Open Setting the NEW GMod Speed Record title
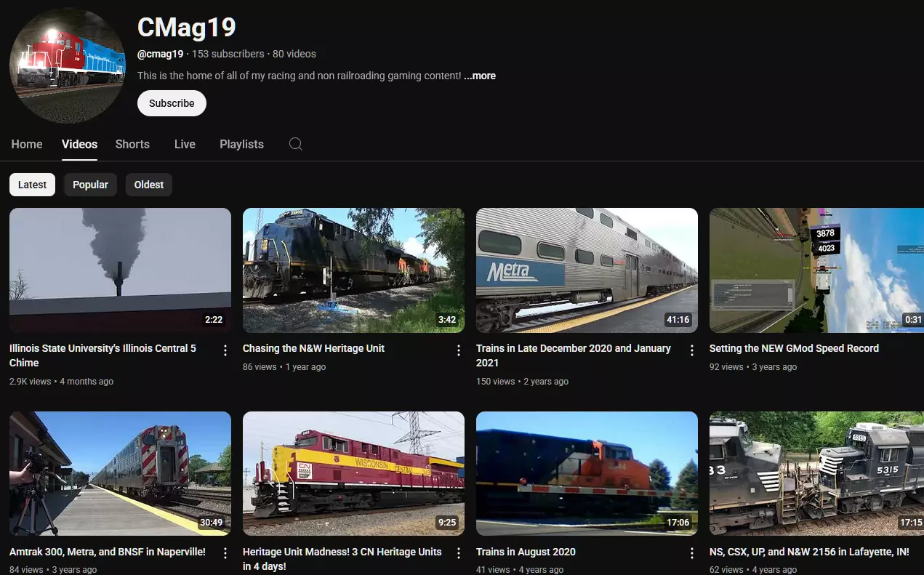The height and width of the screenshot is (575, 924). pos(794,348)
